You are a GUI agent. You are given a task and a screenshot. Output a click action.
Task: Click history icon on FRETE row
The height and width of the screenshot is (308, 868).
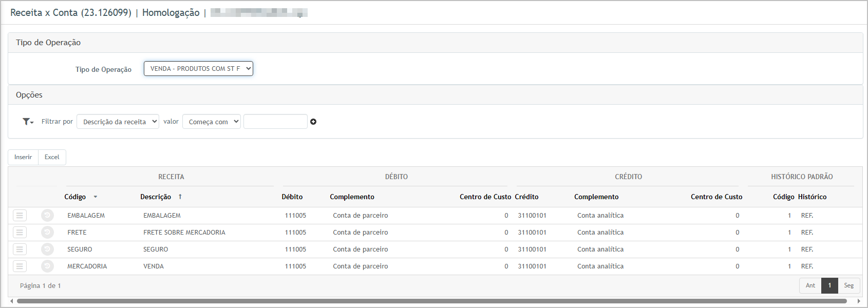(x=47, y=233)
